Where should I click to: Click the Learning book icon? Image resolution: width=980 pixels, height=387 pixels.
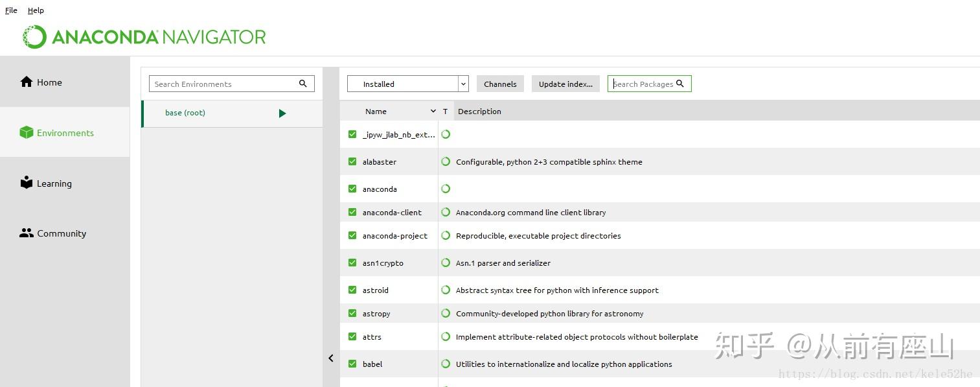tap(27, 183)
